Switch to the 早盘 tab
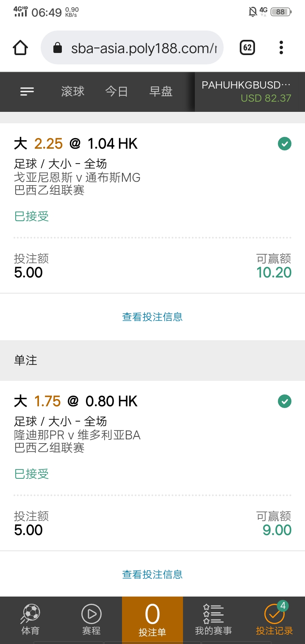 (161, 91)
